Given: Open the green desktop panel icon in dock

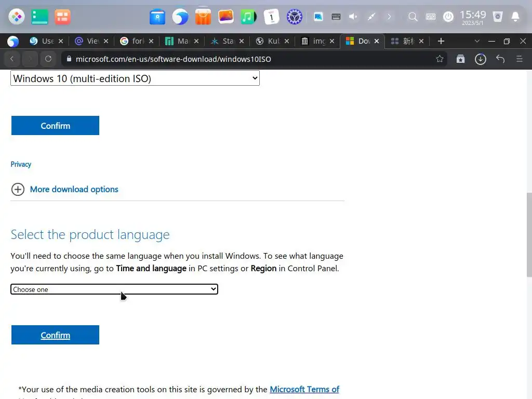Looking at the screenshot, I should click(39, 17).
